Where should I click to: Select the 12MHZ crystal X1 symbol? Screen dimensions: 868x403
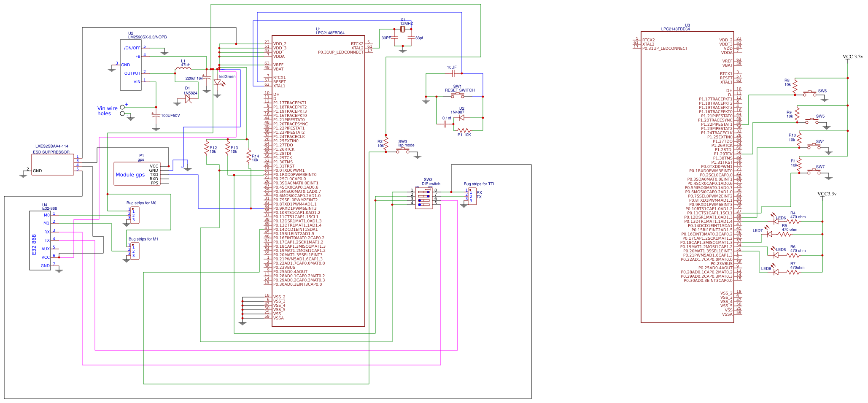(x=403, y=30)
